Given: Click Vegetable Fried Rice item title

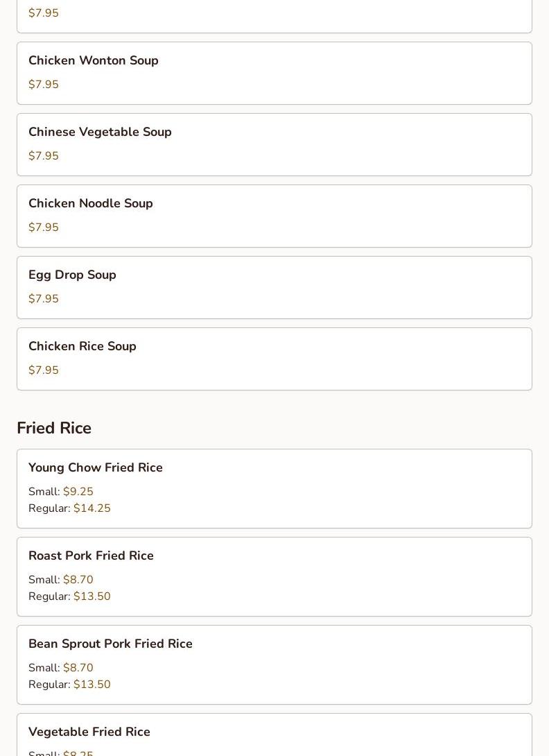Looking at the screenshot, I should point(89,732).
